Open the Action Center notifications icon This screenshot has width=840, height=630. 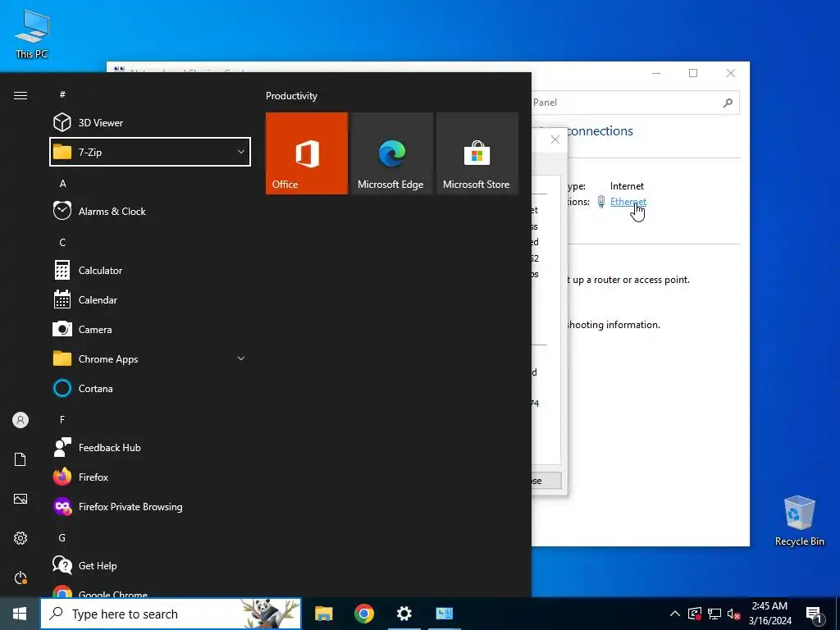click(x=814, y=614)
